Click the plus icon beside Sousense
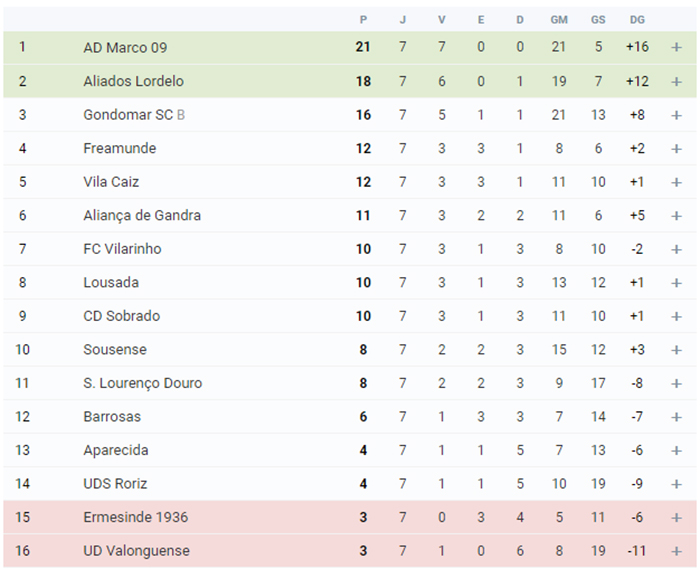The width and height of the screenshot is (700, 569). pos(676,350)
